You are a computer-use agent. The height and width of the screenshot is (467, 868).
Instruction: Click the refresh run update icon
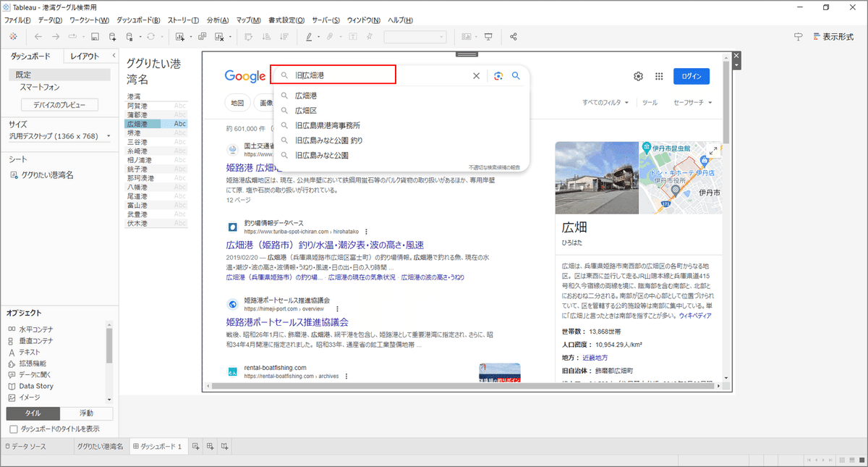(150, 36)
